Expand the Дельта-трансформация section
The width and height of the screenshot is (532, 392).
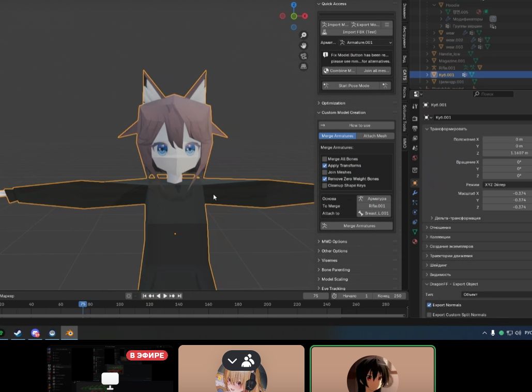pyautogui.click(x=457, y=218)
